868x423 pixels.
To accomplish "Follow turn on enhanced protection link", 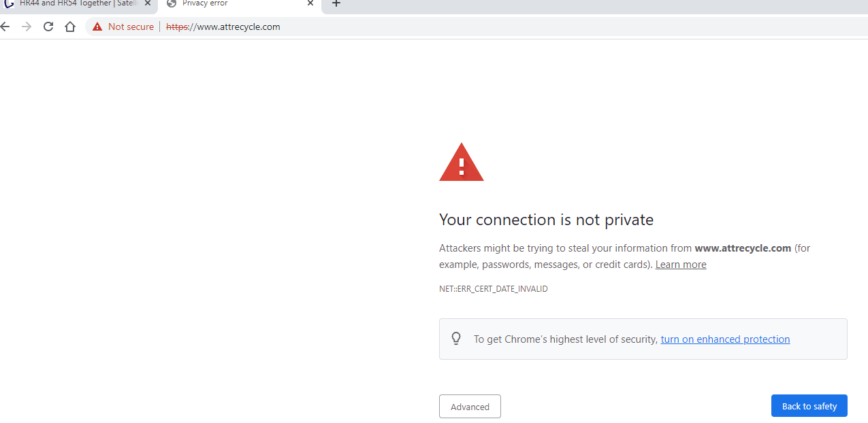I will click(x=725, y=339).
